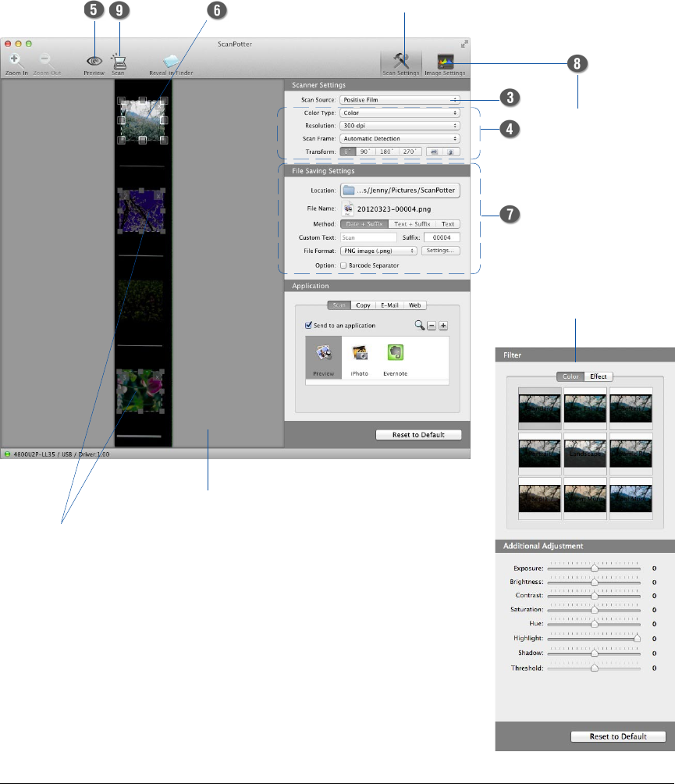The image size is (675, 784).
Task: Enable the Barcode Separator option
Action: (x=344, y=266)
